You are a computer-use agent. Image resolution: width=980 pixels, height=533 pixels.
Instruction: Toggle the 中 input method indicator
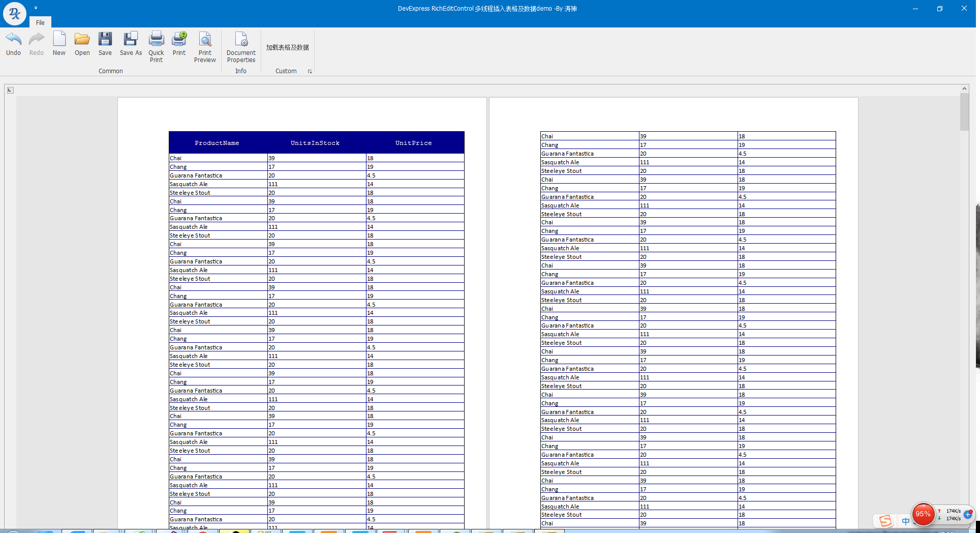(905, 521)
